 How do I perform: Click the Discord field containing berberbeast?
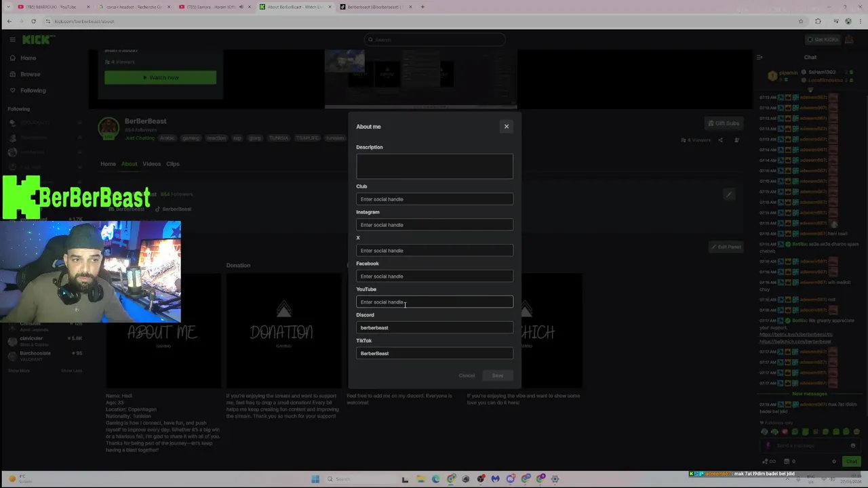[435, 328]
